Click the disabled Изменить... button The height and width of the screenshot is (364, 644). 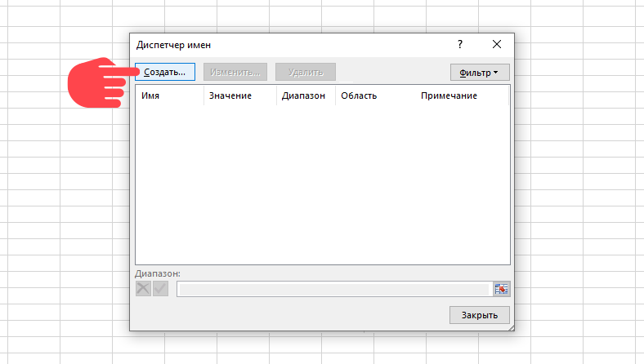click(x=235, y=72)
